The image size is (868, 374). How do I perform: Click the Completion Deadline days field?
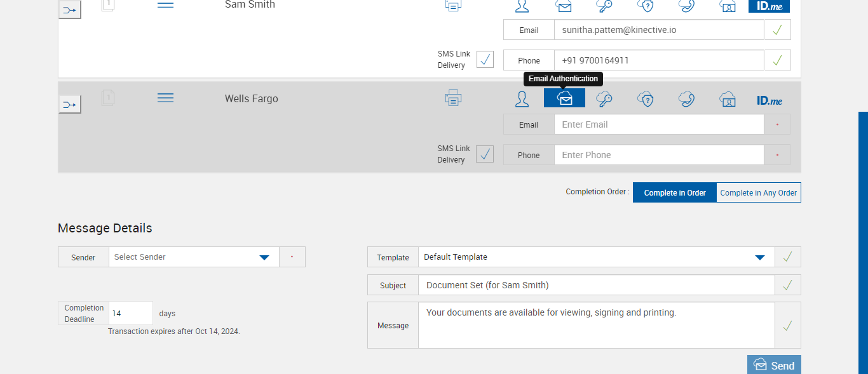click(130, 314)
